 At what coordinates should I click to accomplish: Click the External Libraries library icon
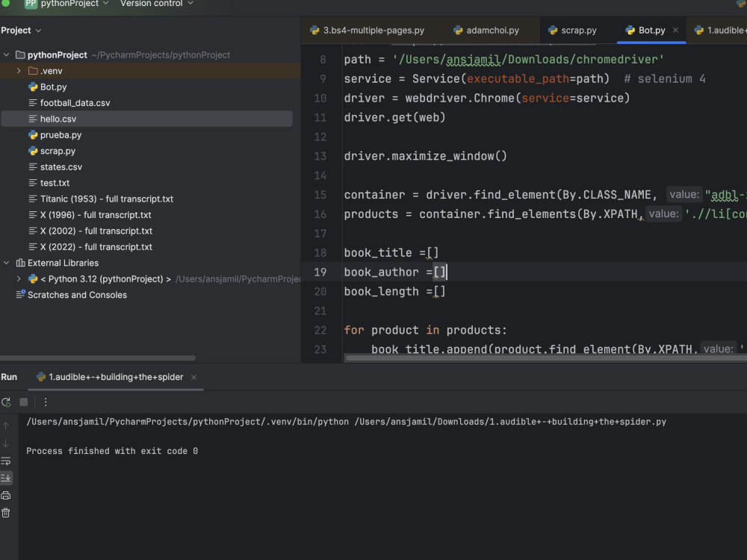(20, 263)
